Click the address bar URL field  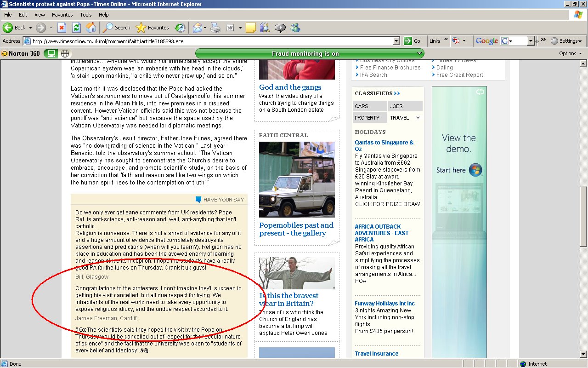pos(212,41)
